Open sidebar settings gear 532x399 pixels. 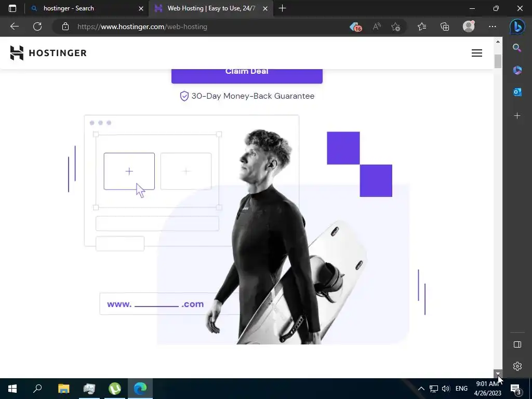pos(517,366)
